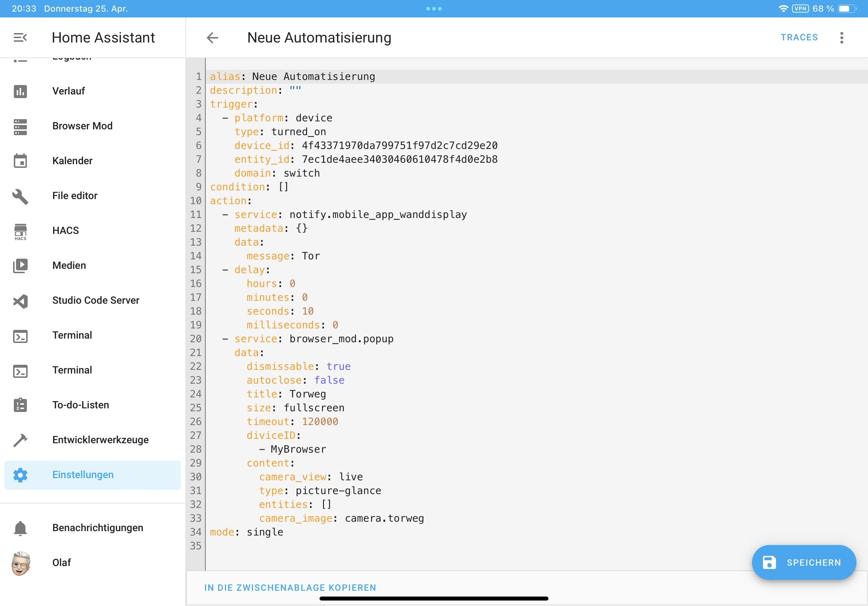Viewport: 868px width, 606px height.
Task: Open Medien media icon
Action: [x=20, y=266]
